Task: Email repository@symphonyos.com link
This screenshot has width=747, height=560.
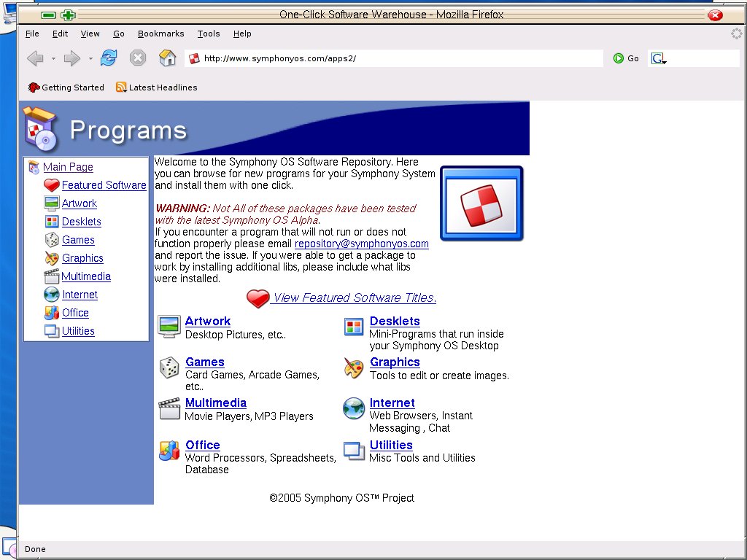Action: [362, 244]
